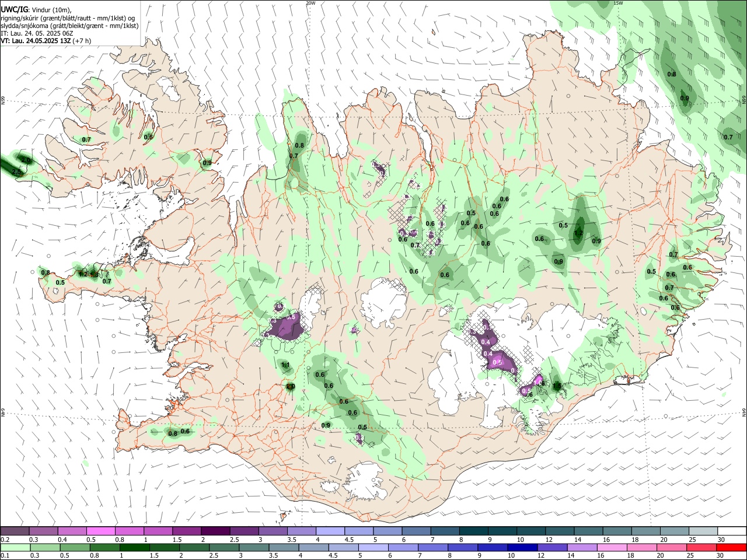747x560 pixels.
Task: Click the '2.5' rain value off the west coast
Action: (17, 172)
